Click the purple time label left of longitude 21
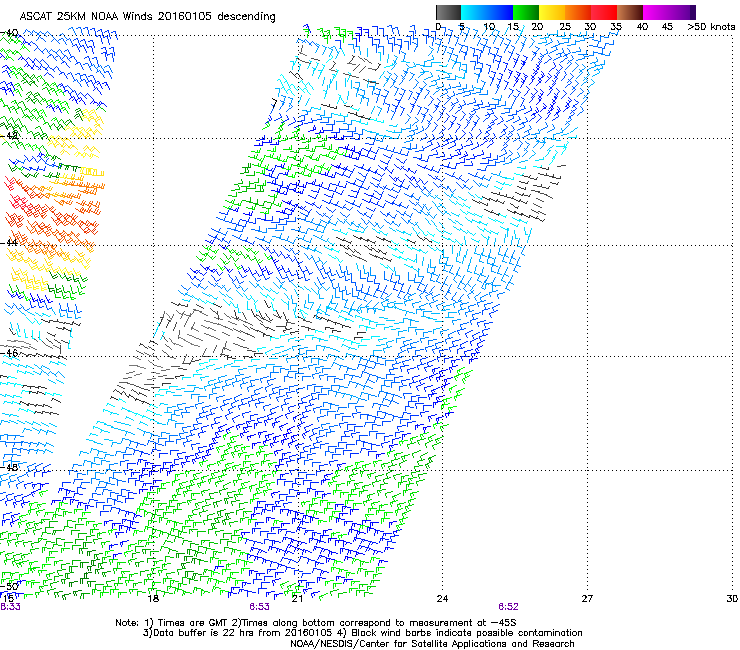This screenshot has height=650, width=740. point(260,607)
